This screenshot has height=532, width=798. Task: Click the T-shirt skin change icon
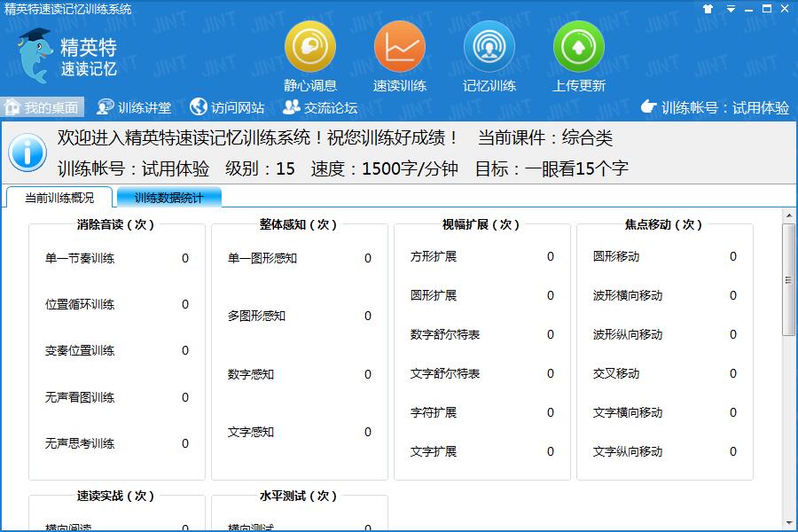(708, 9)
